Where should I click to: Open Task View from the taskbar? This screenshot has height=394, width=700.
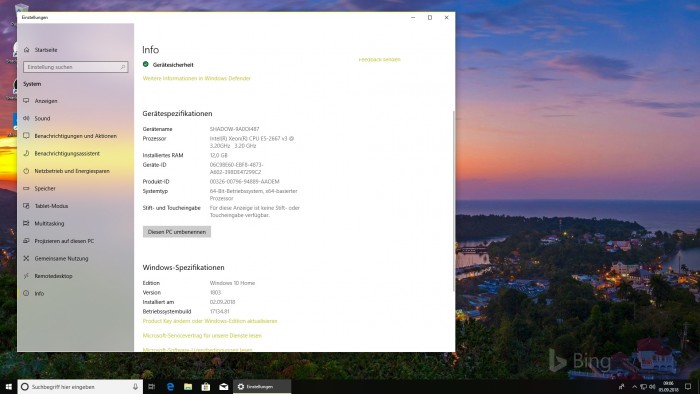click(152, 387)
